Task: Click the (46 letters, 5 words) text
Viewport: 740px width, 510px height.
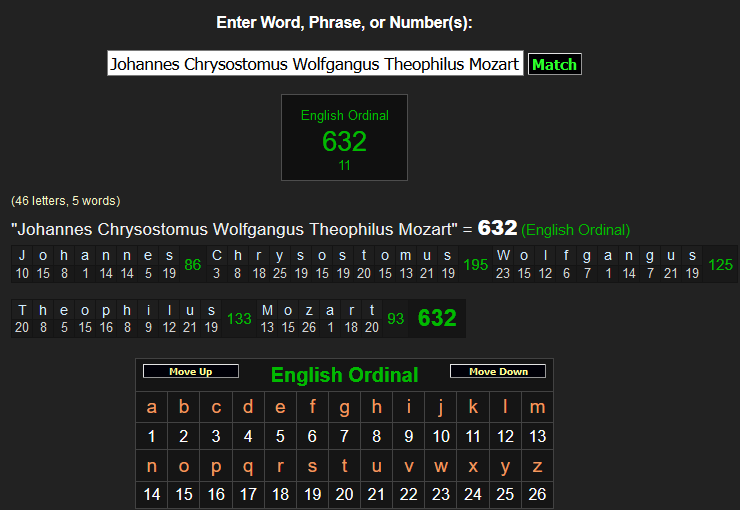Action: (65, 201)
